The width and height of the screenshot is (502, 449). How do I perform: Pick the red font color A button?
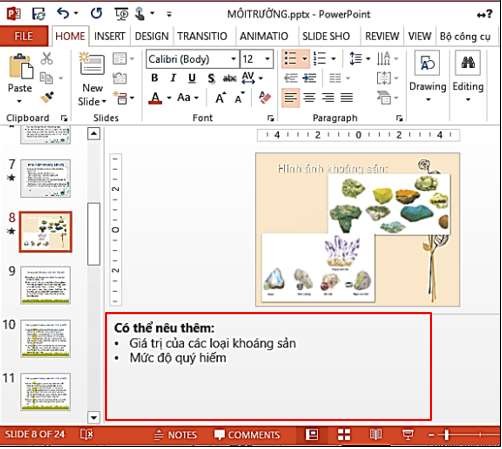(155, 98)
